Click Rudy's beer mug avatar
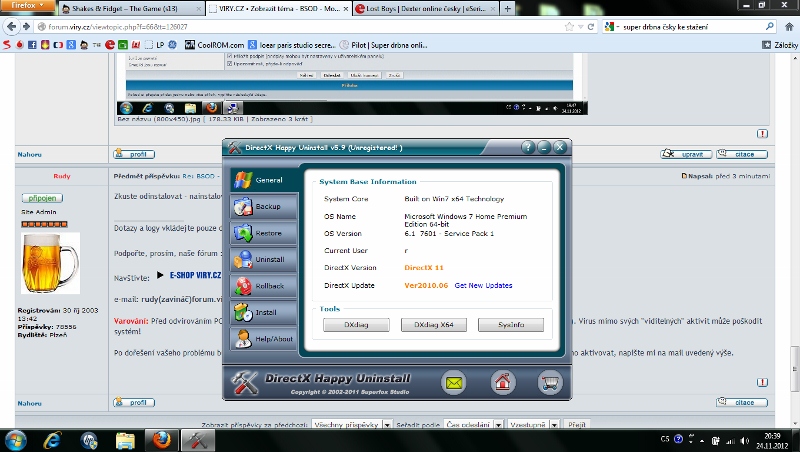The height and width of the screenshot is (452, 800). pos(50,263)
